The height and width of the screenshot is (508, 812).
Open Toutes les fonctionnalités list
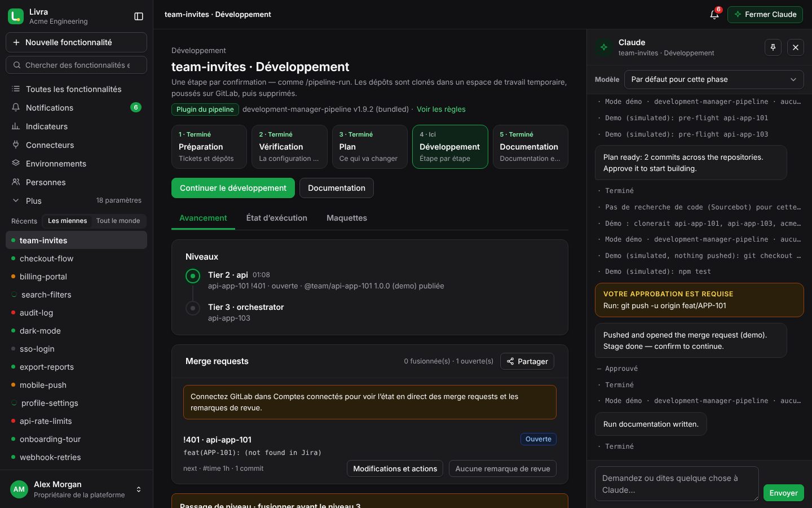[x=77, y=89]
